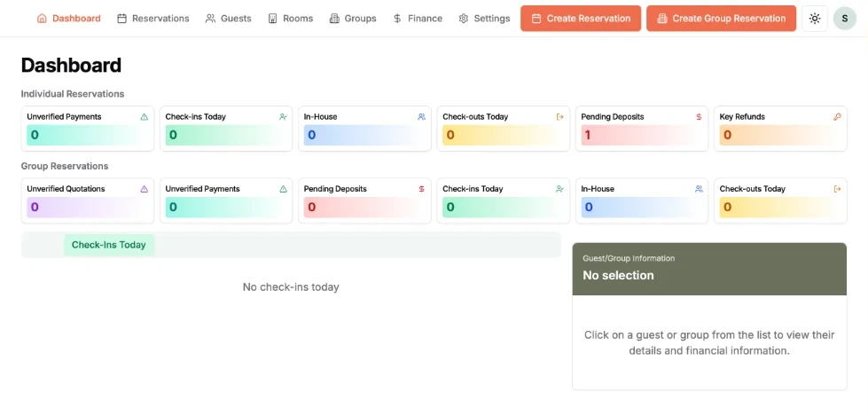Open the Guests section
Image resolution: width=868 pixels, height=416 pixels.
pyautogui.click(x=228, y=19)
